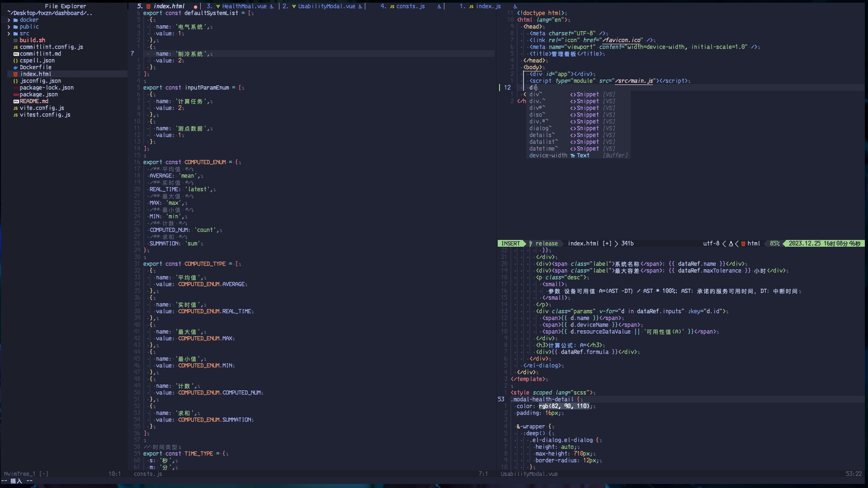868x488 pixels.
Task: Expand the docker folder
Action: pos(9,20)
